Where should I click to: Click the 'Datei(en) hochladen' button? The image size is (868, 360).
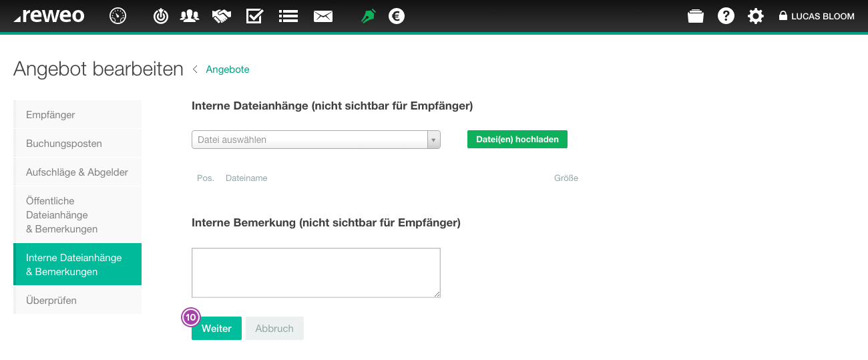pyautogui.click(x=517, y=140)
